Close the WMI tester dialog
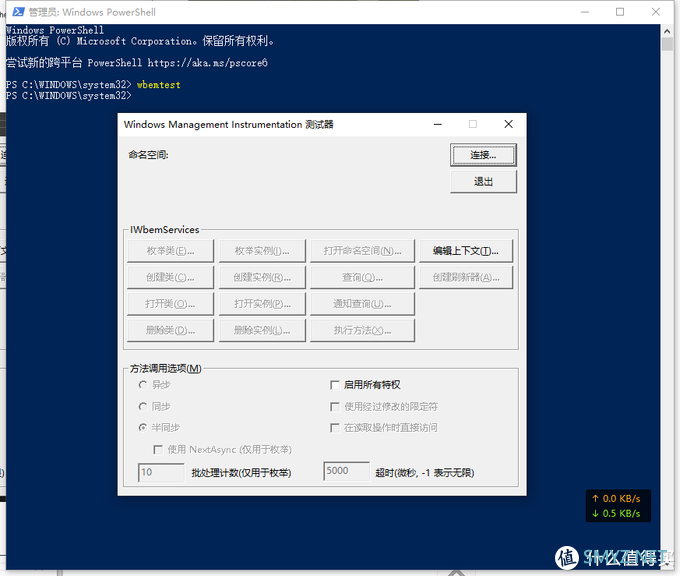680x576 pixels. (509, 124)
